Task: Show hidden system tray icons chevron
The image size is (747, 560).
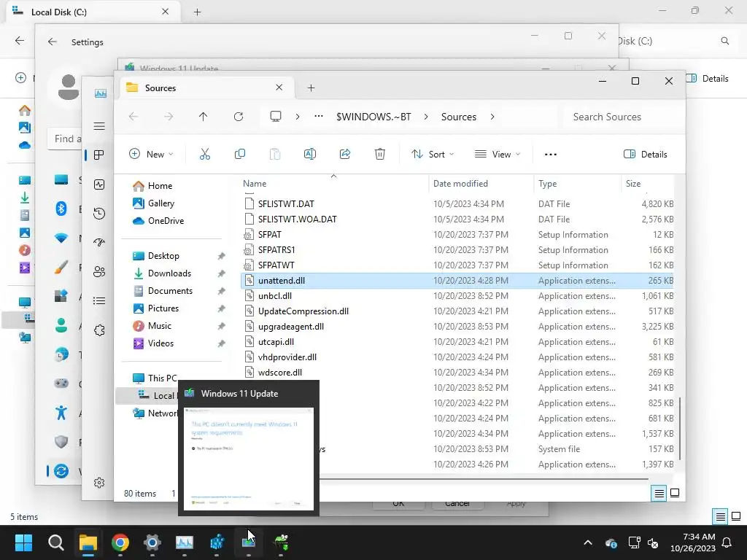Action: click(x=588, y=542)
